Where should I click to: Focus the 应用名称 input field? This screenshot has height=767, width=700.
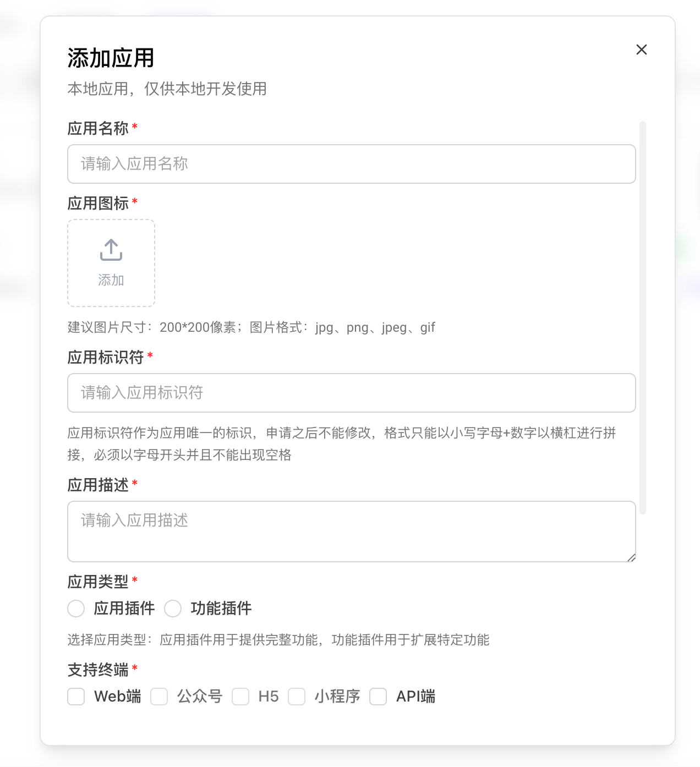pyautogui.click(x=351, y=164)
